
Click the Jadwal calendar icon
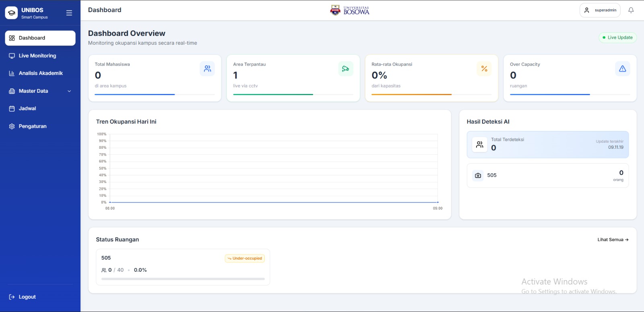pyautogui.click(x=12, y=108)
